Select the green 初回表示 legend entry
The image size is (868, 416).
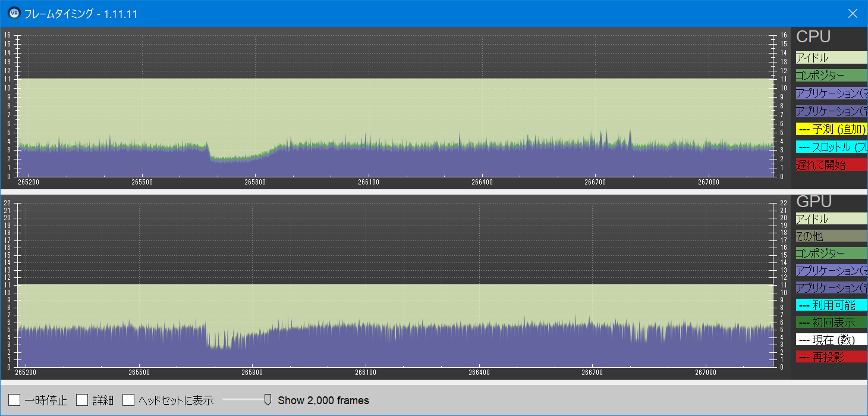point(831,323)
